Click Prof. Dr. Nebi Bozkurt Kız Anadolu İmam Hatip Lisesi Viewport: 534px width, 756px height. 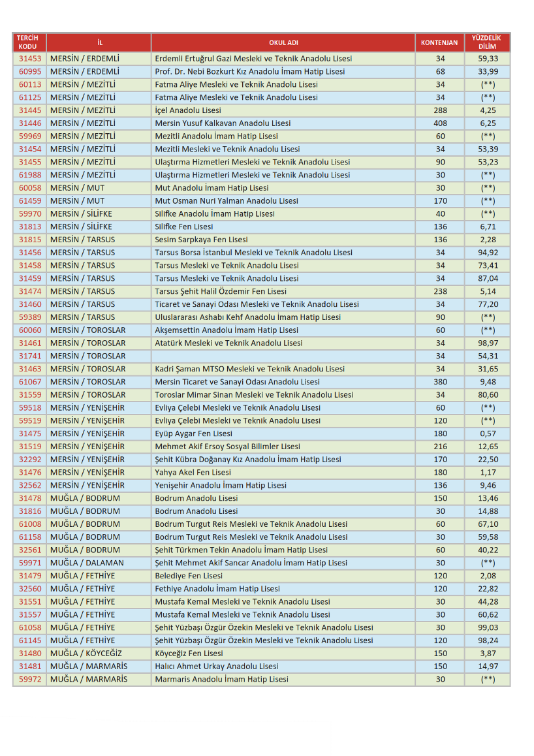(249, 72)
